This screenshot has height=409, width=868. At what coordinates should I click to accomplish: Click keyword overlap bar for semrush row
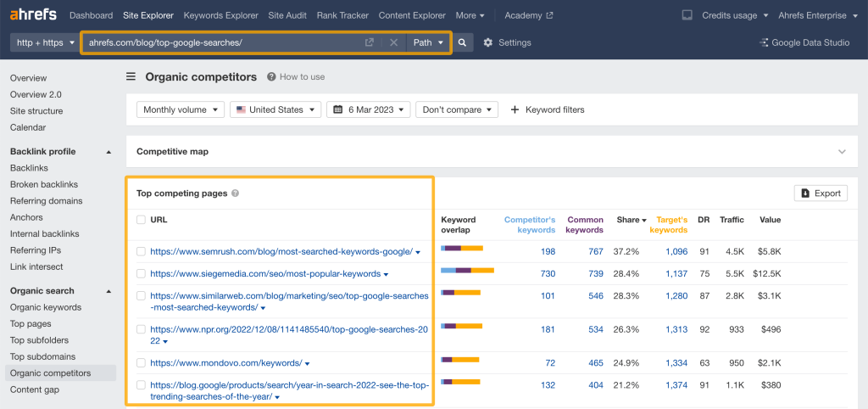[x=462, y=249]
